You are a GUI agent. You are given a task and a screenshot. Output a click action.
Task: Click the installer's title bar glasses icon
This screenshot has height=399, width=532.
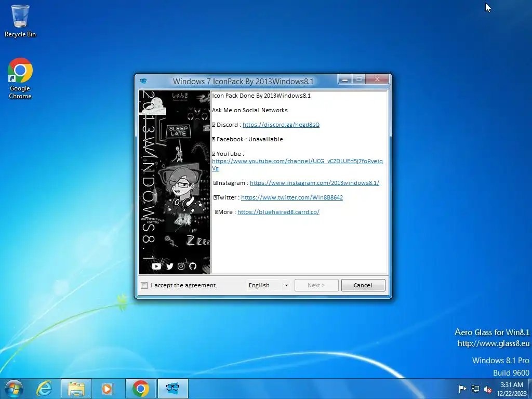[x=143, y=81]
